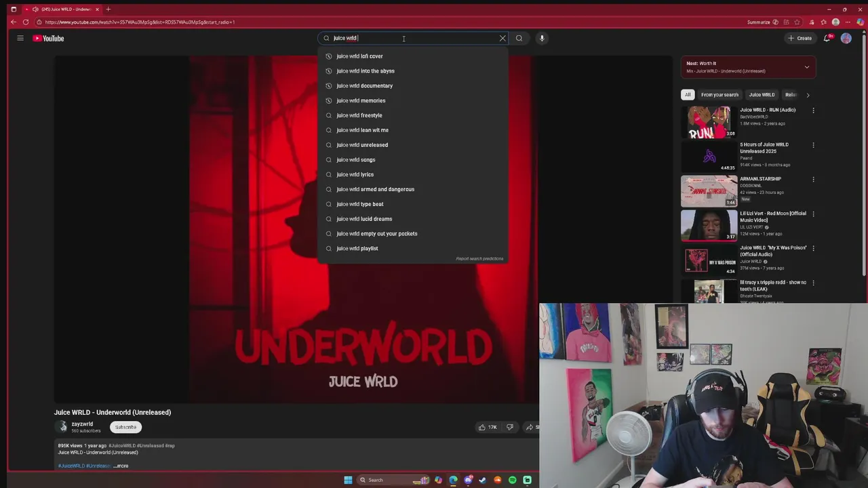
Task: Open Windows Start menu
Action: click(x=348, y=480)
